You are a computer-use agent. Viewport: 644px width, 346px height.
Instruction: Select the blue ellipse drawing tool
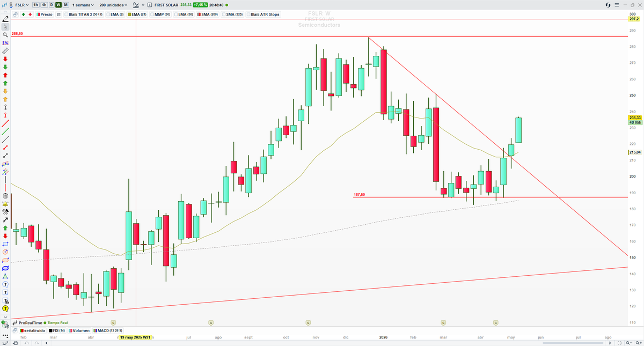(x=5, y=268)
